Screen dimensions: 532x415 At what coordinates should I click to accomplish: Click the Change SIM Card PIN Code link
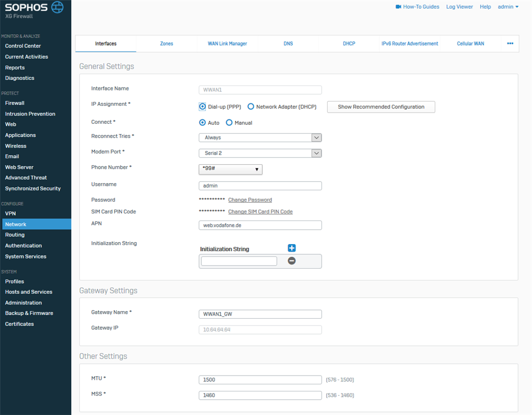(x=260, y=212)
